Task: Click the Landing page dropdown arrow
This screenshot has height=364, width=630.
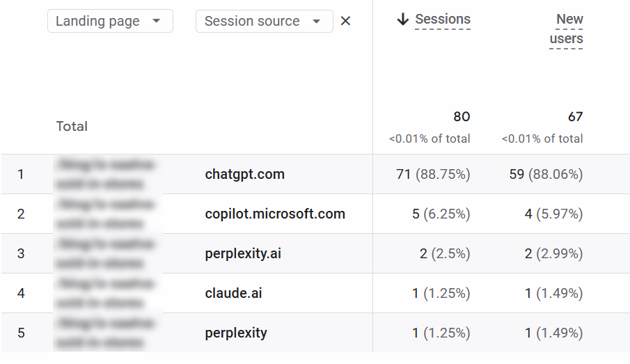Action: click(157, 21)
